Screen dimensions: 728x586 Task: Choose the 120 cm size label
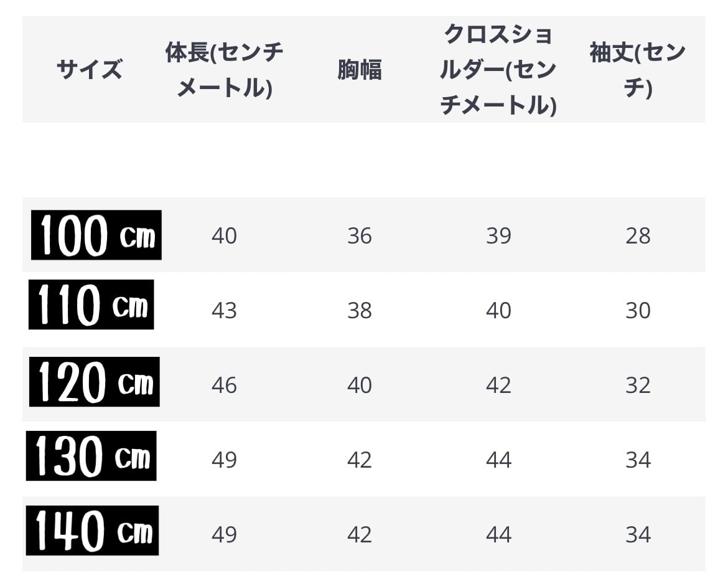(x=95, y=382)
